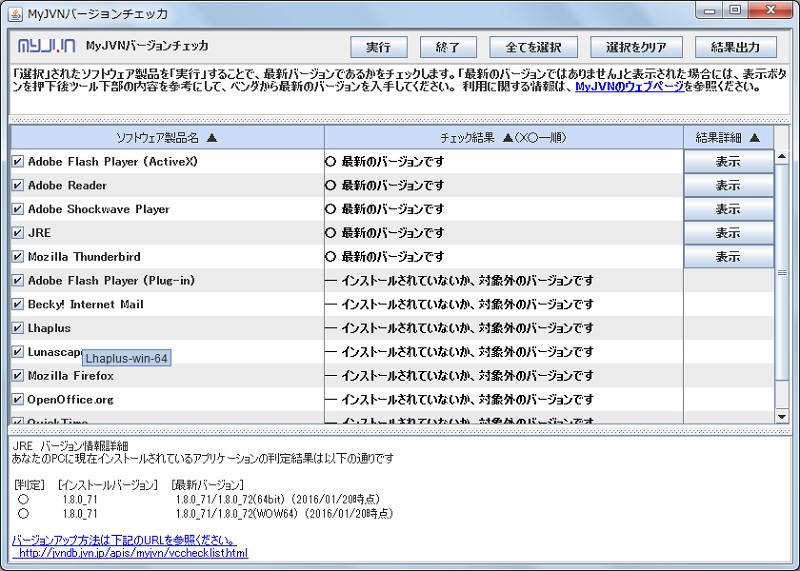Image resolution: width=800 pixels, height=571 pixels.
Task: Click the MyJVN logo icon
Action: (46, 46)
